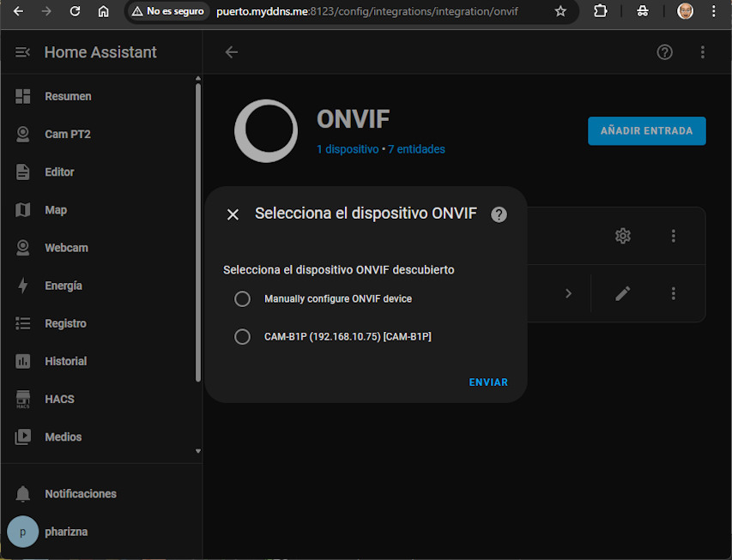
Task: Open the browser extensions puzzle icon
Action: tap(601, 11)
